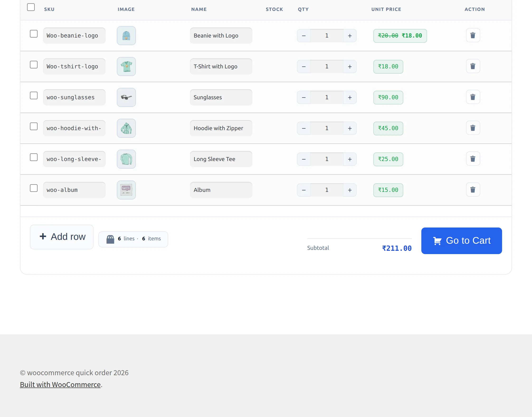Delete the T-Shirt with Logo row
Screen dimensions: 532x417
click(x=473, y=66)
